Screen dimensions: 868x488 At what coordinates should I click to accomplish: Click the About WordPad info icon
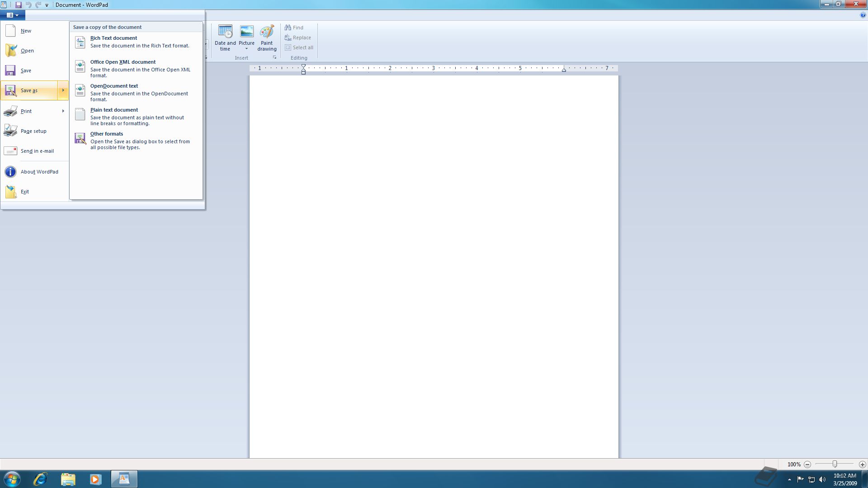[x=10, y=172]
